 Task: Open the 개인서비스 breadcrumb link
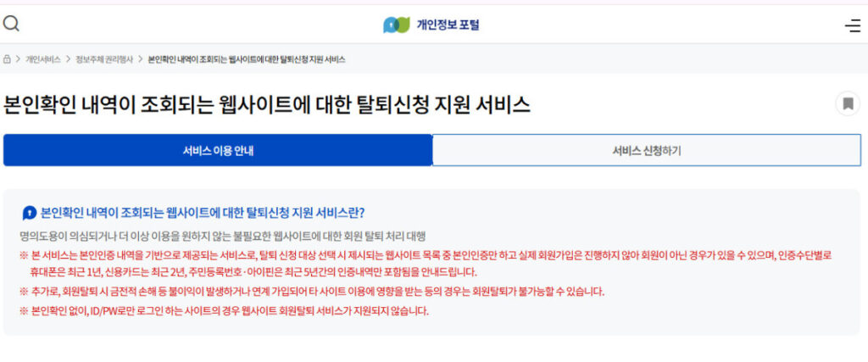click(43, 59)
